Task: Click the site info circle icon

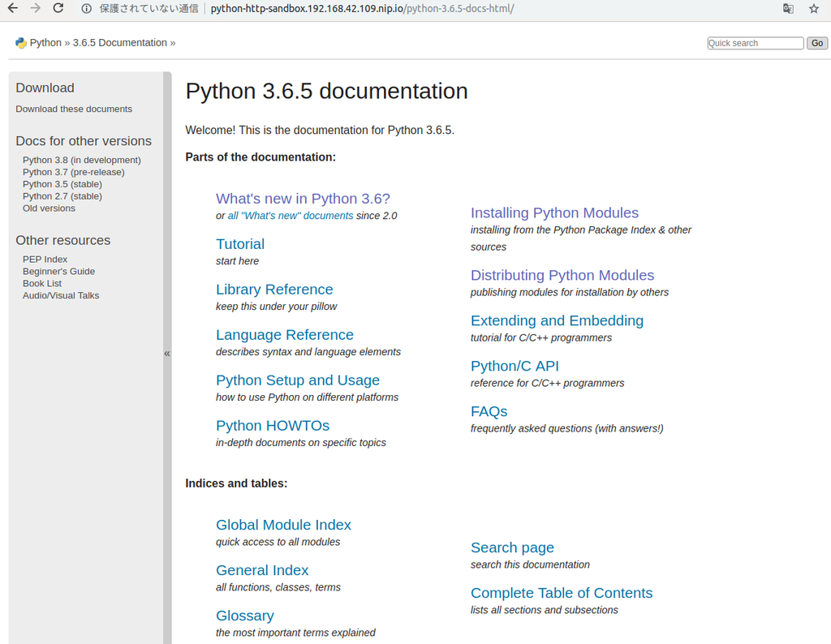Action: [x=86, y=9]
